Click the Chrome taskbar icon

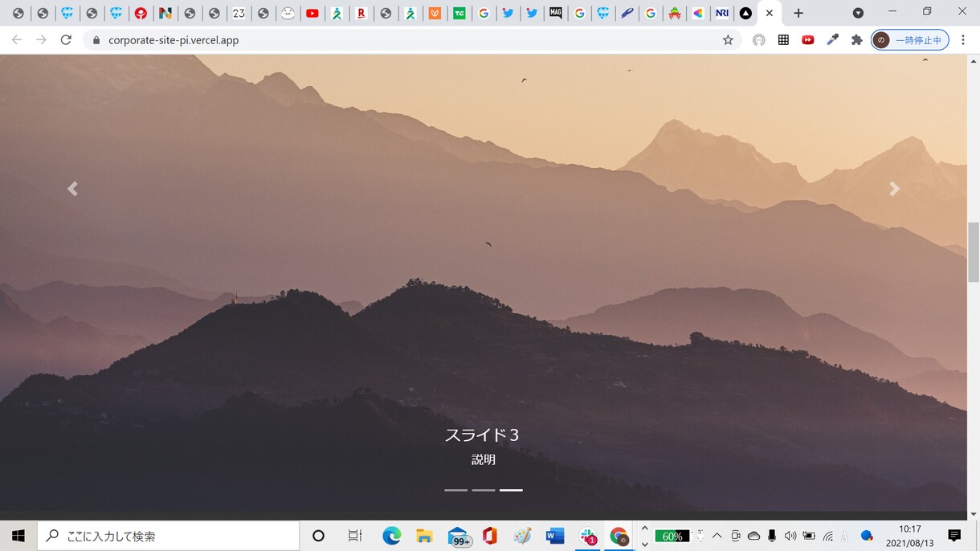(619, 536)
